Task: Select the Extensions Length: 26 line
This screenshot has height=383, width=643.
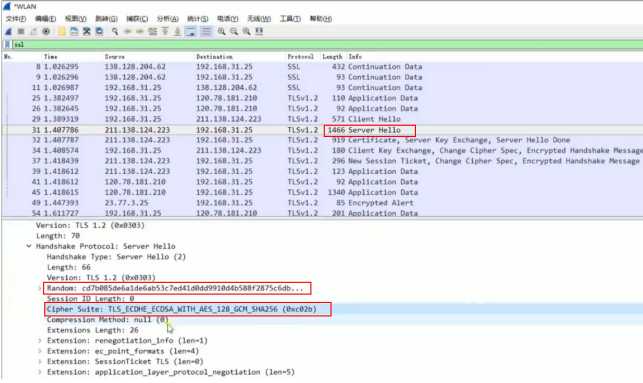Action: point(93,330)
